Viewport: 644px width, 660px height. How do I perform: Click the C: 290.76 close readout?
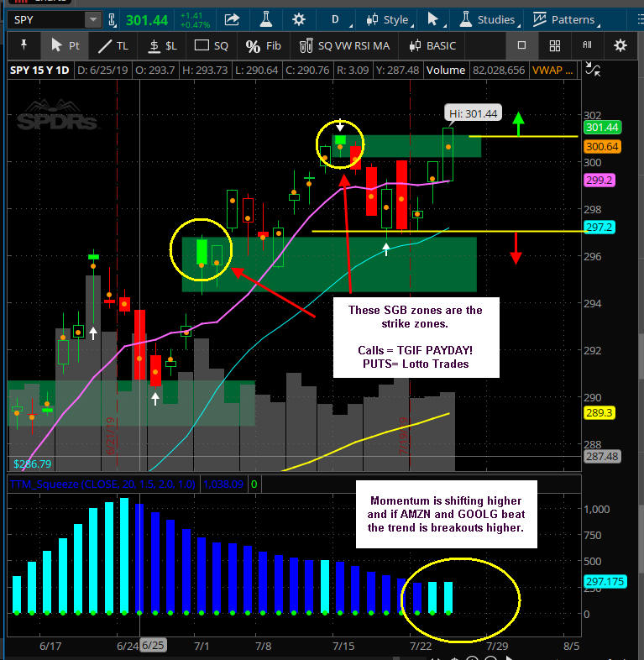(x=307, y=70)
